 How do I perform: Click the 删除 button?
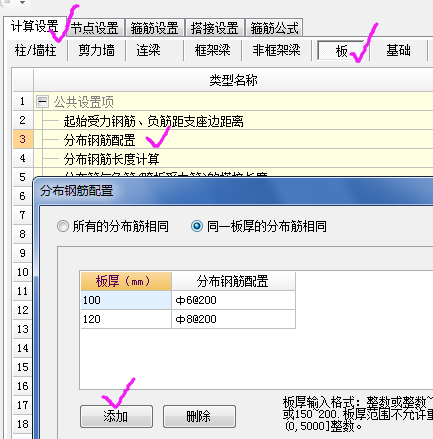tap(199, 416)
